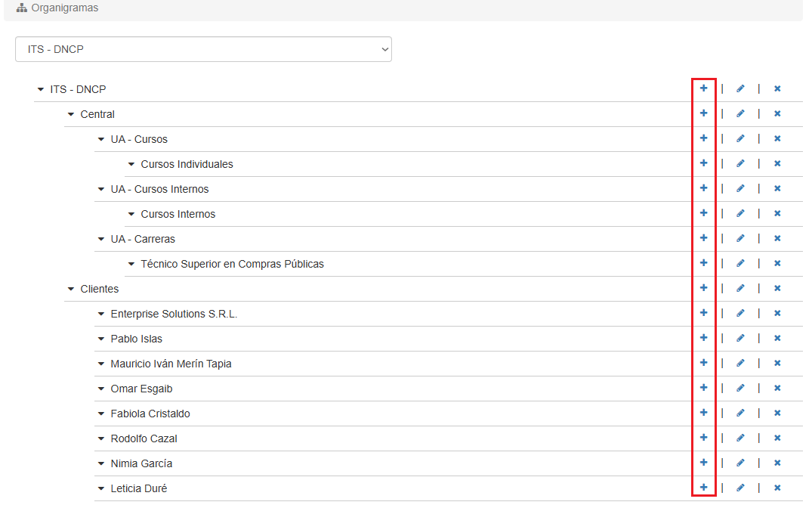
Task: Click the Mauricio Iván Merín Tapia label
Action: pos(171,364)
